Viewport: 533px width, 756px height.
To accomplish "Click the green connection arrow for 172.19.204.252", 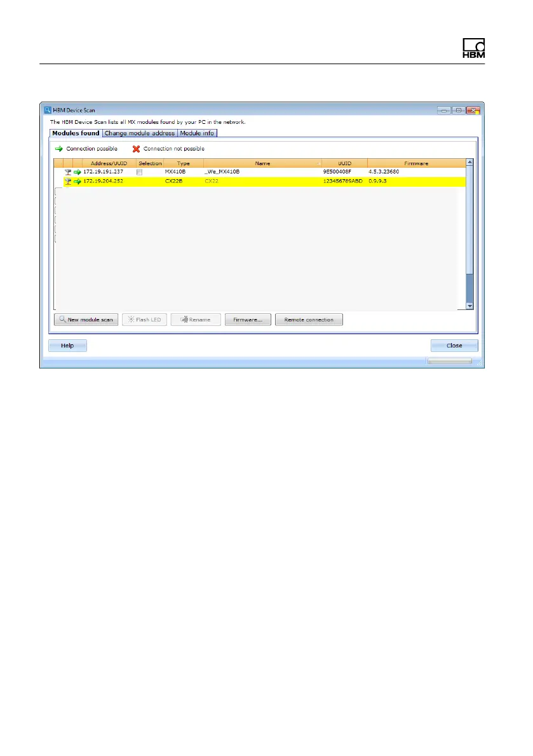I will point(77,182).
